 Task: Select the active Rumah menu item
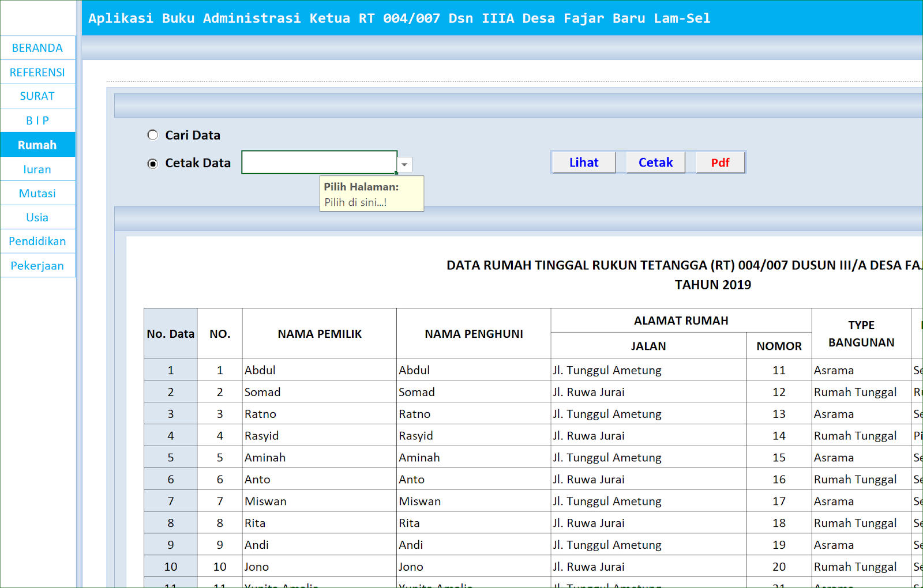point(37,145)
